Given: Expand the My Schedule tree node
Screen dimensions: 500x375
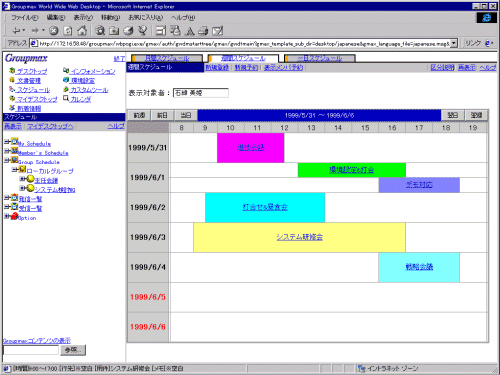Looking at the screenshot, I should (7, 142).
